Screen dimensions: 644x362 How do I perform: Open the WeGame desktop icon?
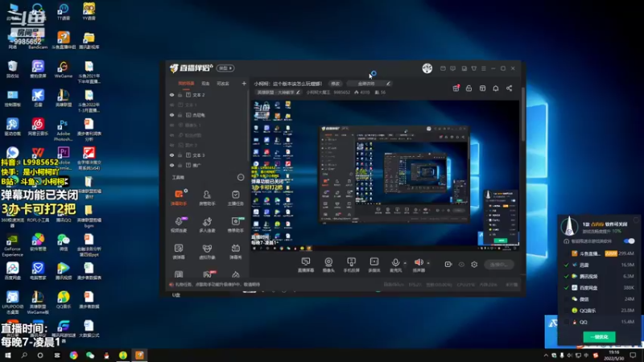[x=64, y=68]
